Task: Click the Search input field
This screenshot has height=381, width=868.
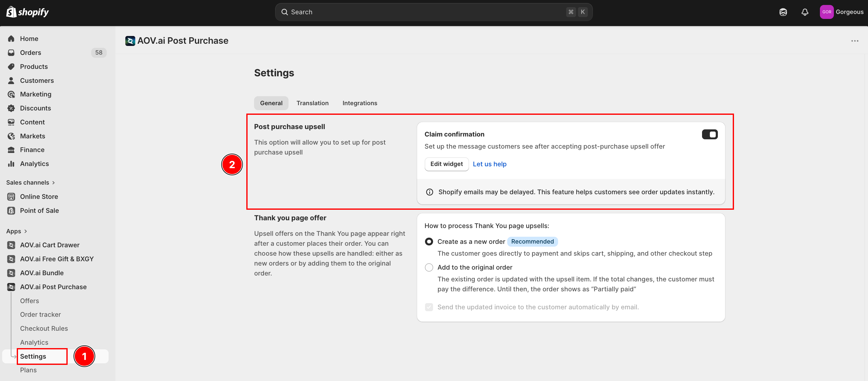Action: tap(434, 12)
